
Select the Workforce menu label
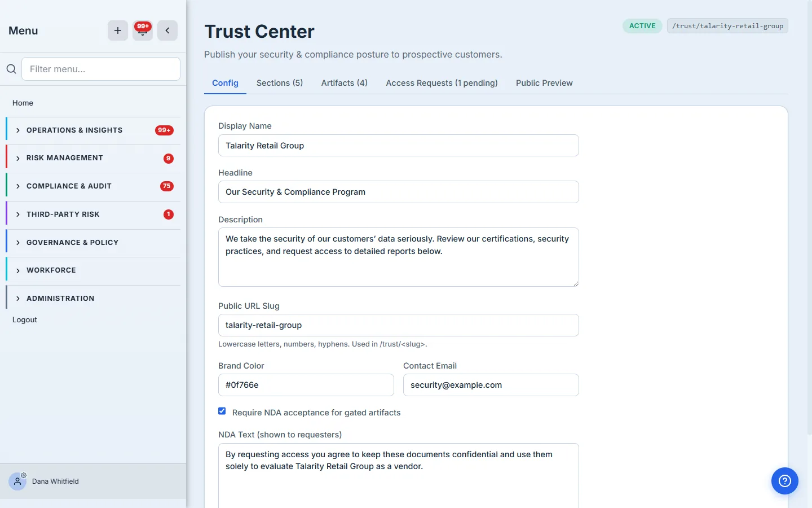pyautogui.click(x=51, y=270)
